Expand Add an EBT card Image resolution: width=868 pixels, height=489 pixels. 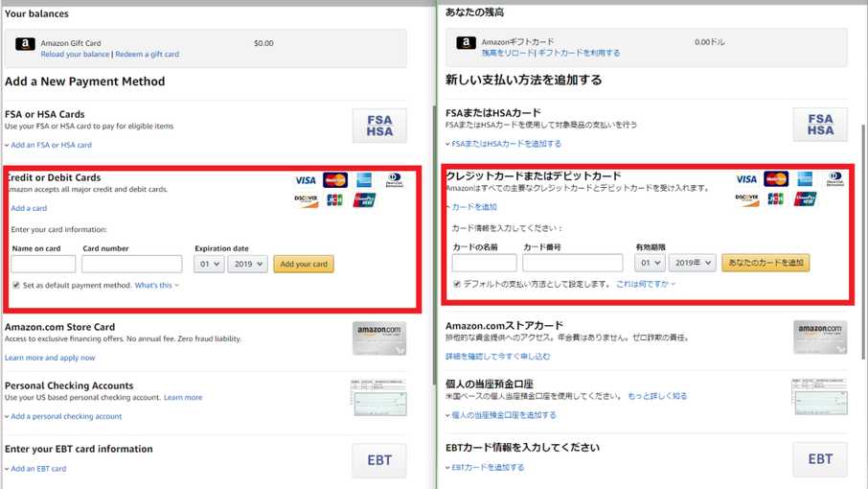(35, 469)
